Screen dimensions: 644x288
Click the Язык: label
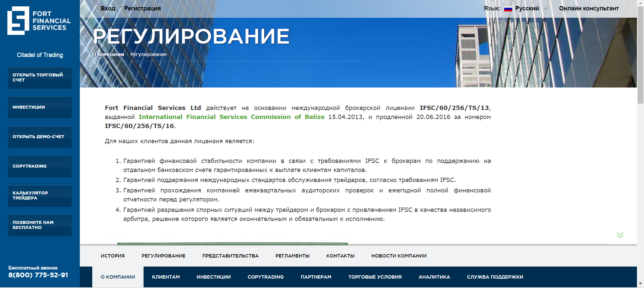(x=492, y=8)
